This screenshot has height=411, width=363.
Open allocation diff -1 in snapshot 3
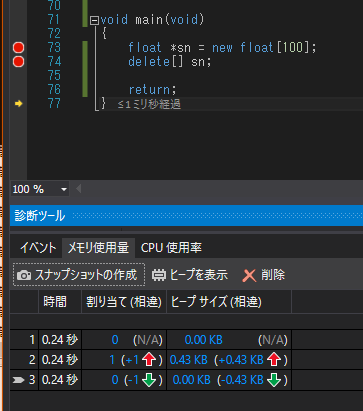(133, 380)
